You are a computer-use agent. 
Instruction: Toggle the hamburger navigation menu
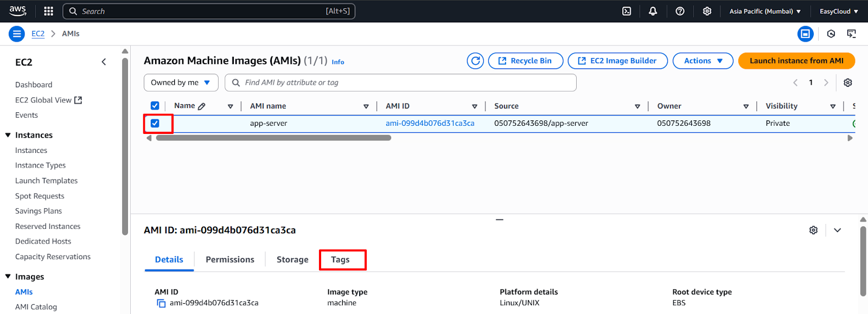tap(17, 34)
